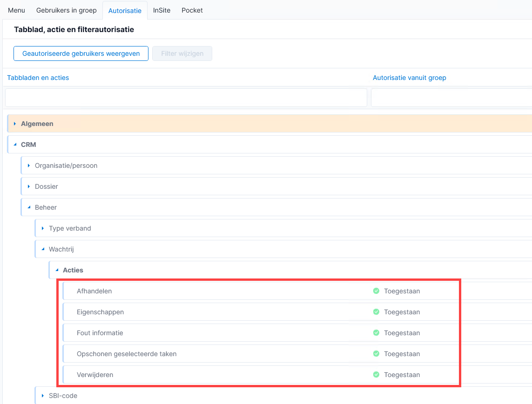Click green check icon for Opschonen geselecteerde taken
This screenshot has width=532, height=404.
pyautogui.click(x=376, y=353)
